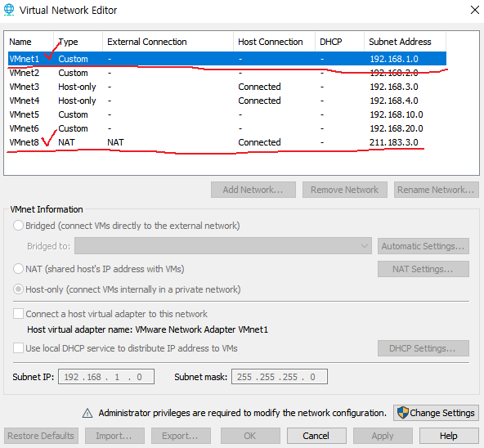Image resolution: width=484 pixels, height=448 pixels.
Task: Click the Subnet IP input field
Action: tap(106, 377)
